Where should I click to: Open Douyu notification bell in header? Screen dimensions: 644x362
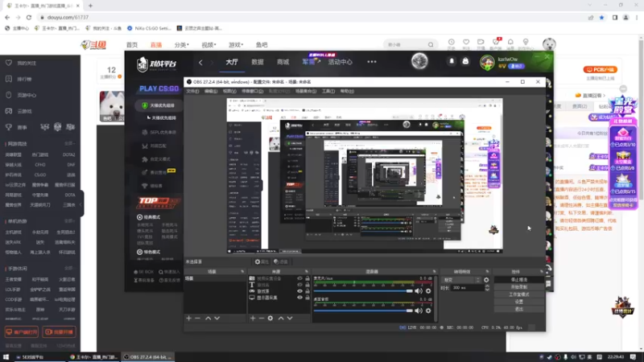pyautogui.click(x=510, y=42)
